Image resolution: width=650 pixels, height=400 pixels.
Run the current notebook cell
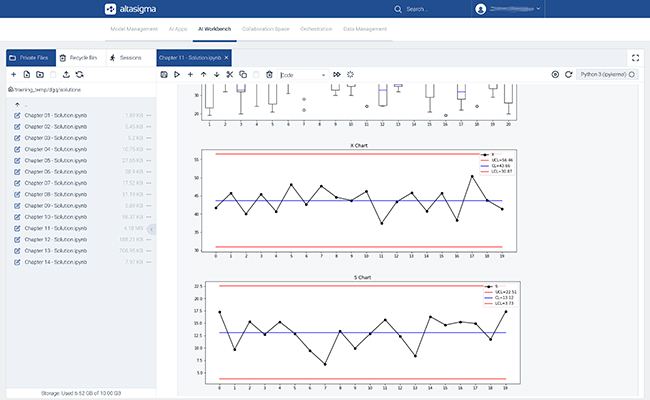pos(177,75)
